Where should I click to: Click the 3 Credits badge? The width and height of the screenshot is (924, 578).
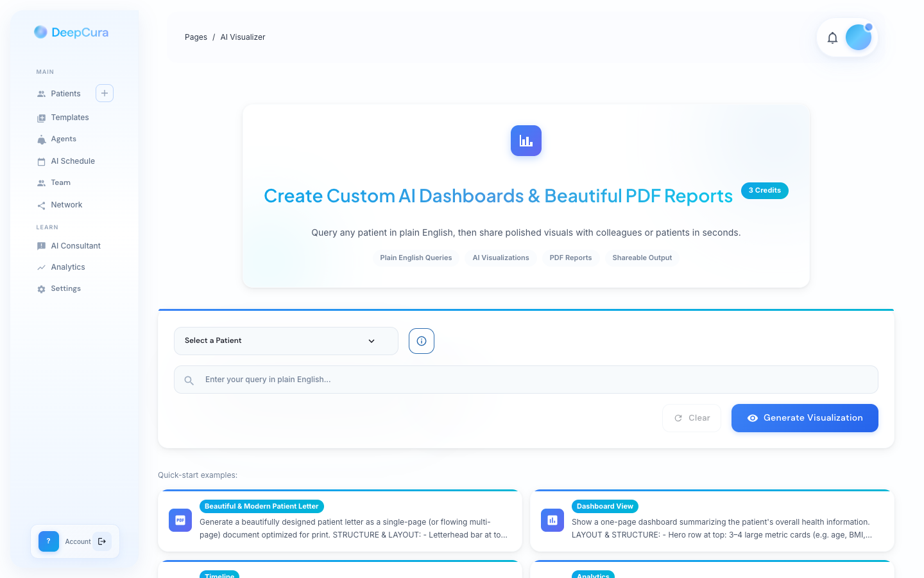(x=765, y=191)
